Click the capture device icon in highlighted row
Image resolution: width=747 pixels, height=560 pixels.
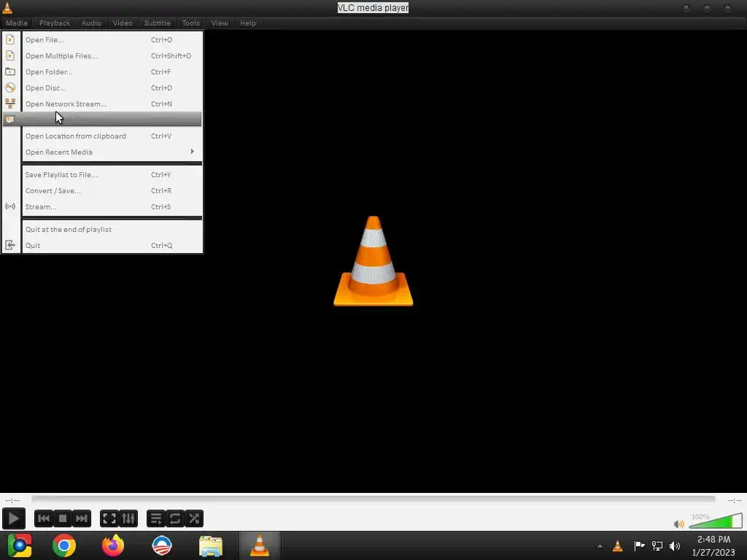click(10, 120)
